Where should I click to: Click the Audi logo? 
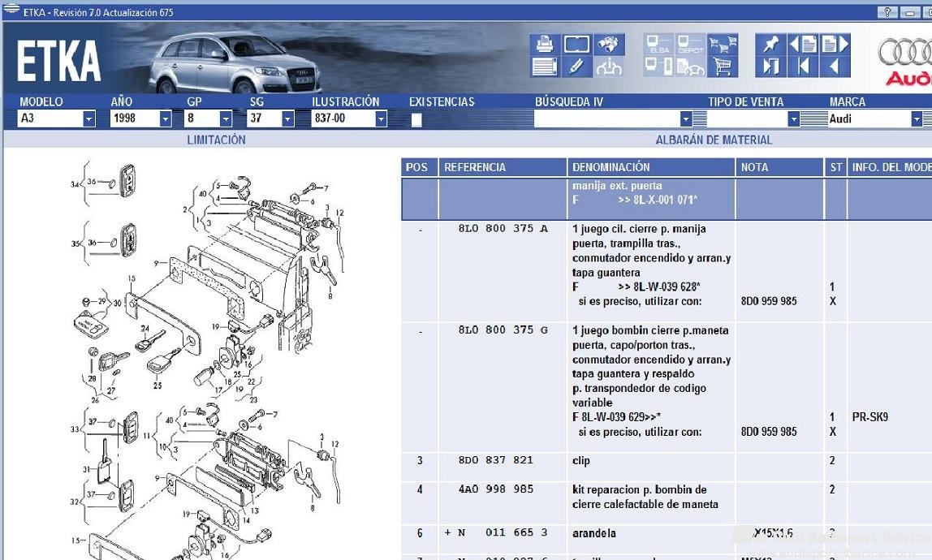tap(904, 62)
